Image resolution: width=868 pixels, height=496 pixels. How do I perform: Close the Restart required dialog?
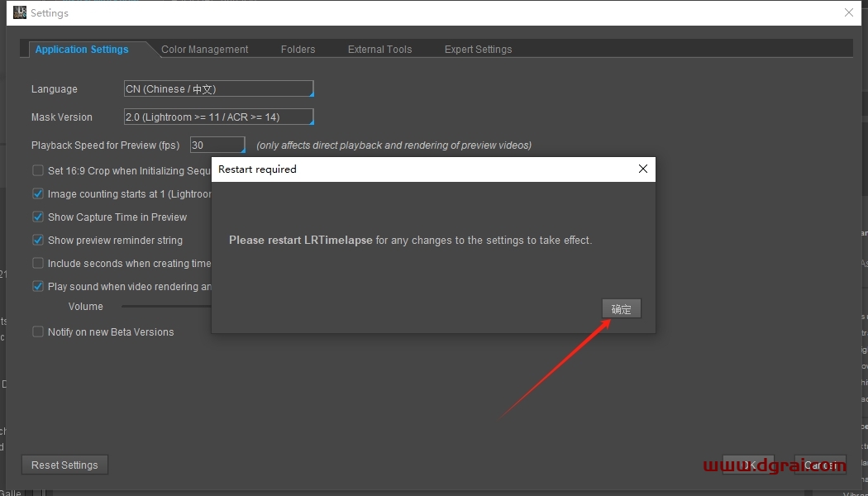[643, 169]
